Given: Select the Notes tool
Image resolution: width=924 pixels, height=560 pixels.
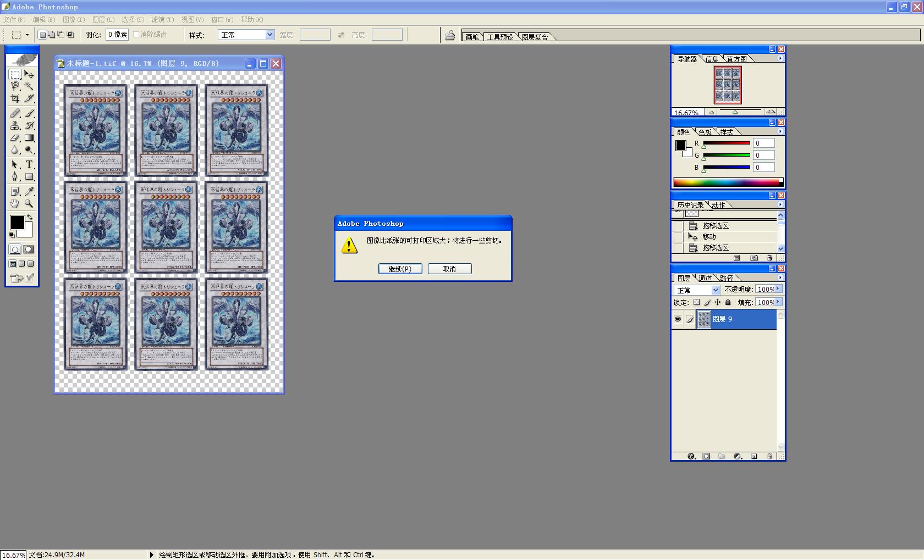Looking at the screenshot, I should 15,191.
